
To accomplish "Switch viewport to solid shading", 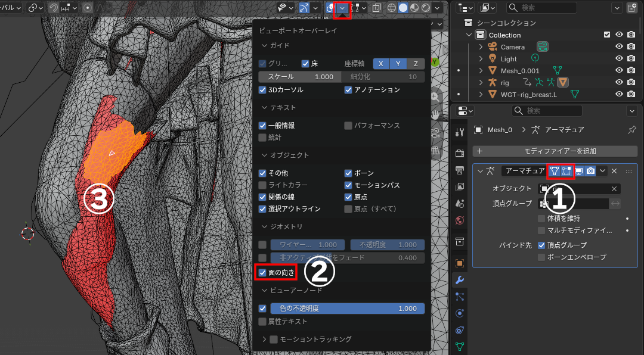I will click(x=403, y=8).
